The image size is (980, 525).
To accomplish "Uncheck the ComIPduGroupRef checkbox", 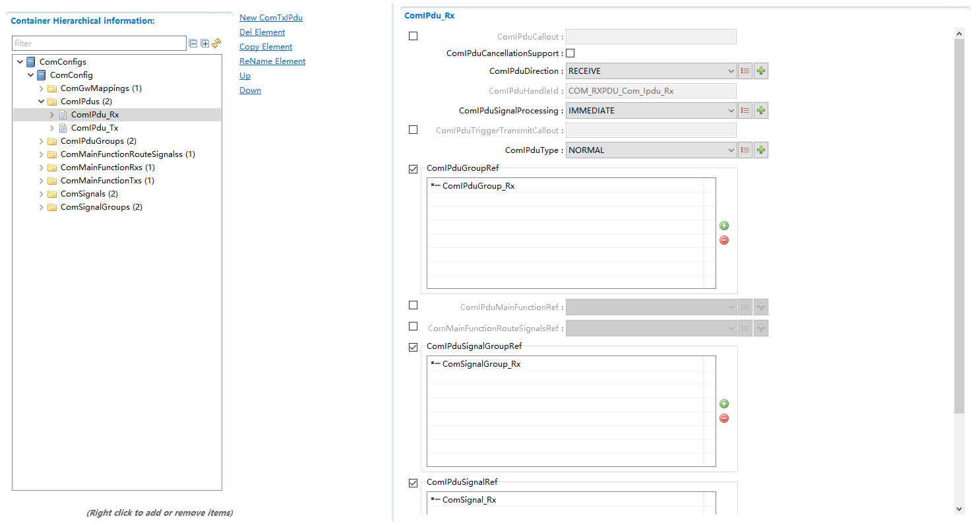I will (x=413, y=170).
